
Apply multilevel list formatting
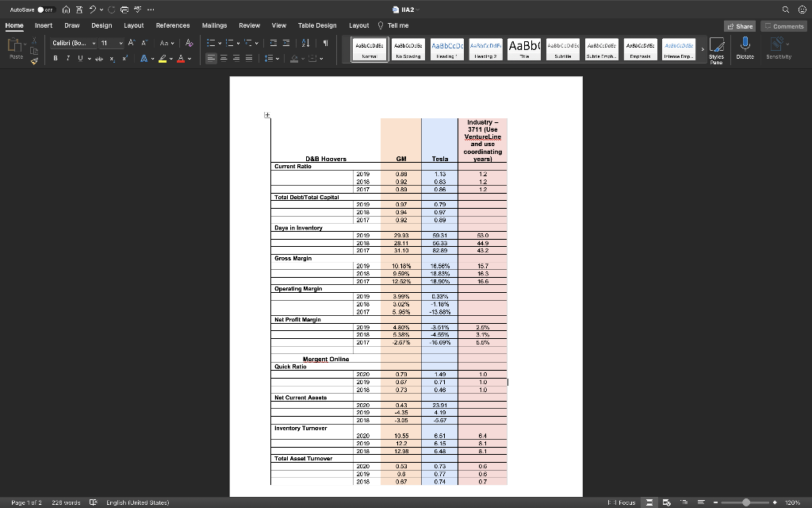[247, 43]
